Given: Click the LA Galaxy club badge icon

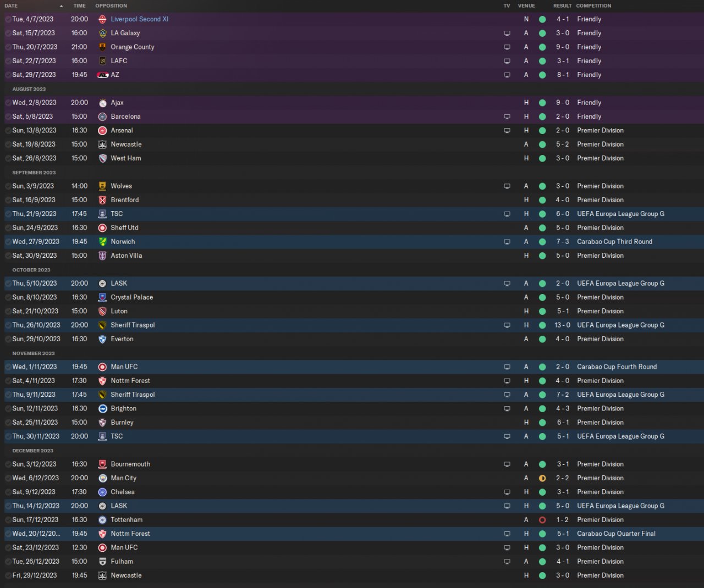Looking at the screenshot, I should (102, 33).
